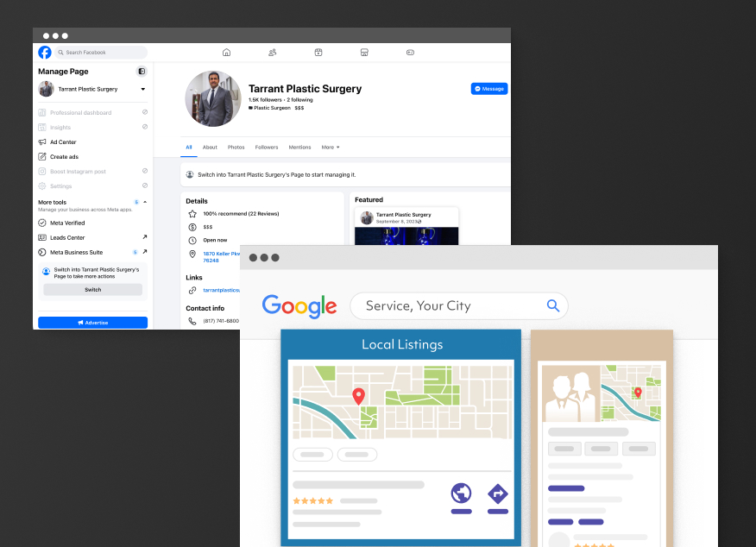Switch to the Followers tab
This screenshot has height=547, width=756.
[x=267, y=148]
